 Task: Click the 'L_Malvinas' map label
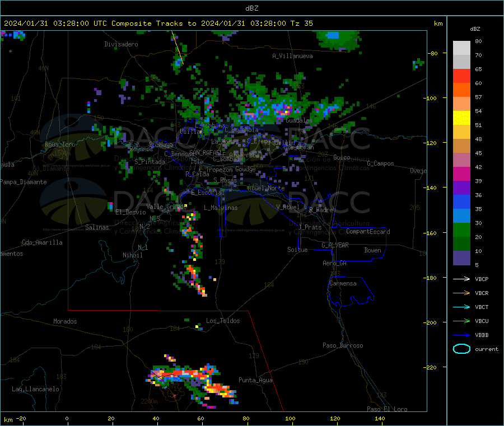point(221,208)
